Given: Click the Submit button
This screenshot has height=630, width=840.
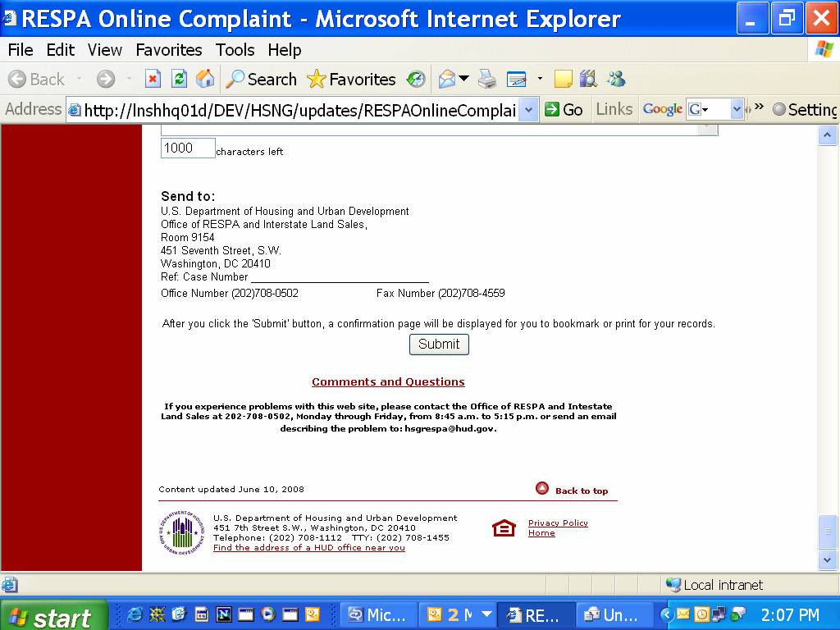Looking at the screenshot, I should tap(439, 345).
